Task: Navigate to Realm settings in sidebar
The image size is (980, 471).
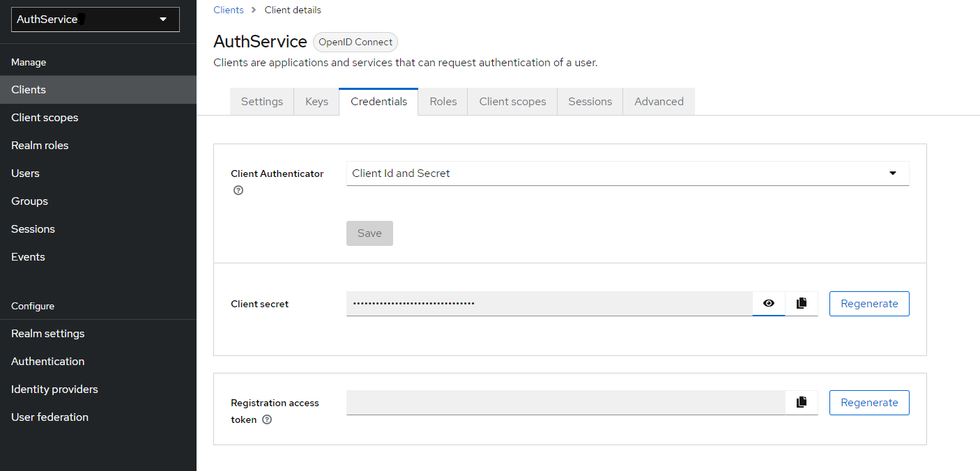Action: [x=48, y=334]
